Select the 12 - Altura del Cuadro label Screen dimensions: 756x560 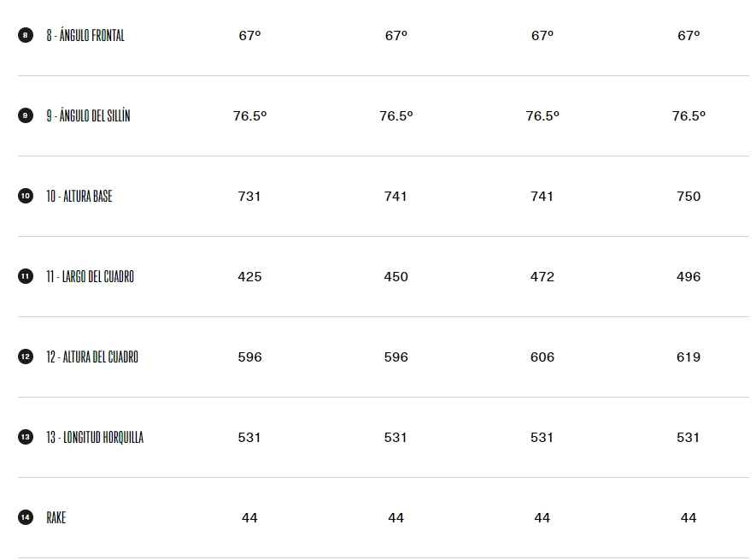[x=92, y=357]
